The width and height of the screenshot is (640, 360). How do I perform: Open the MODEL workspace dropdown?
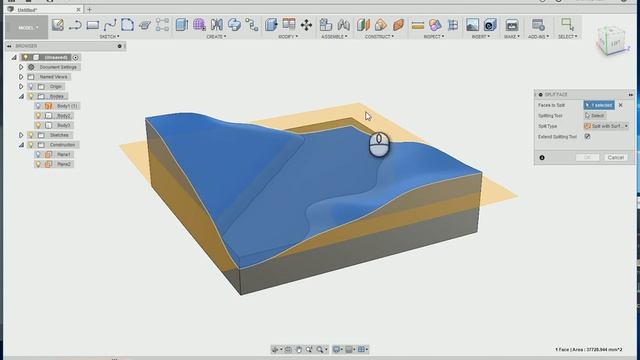27,28
